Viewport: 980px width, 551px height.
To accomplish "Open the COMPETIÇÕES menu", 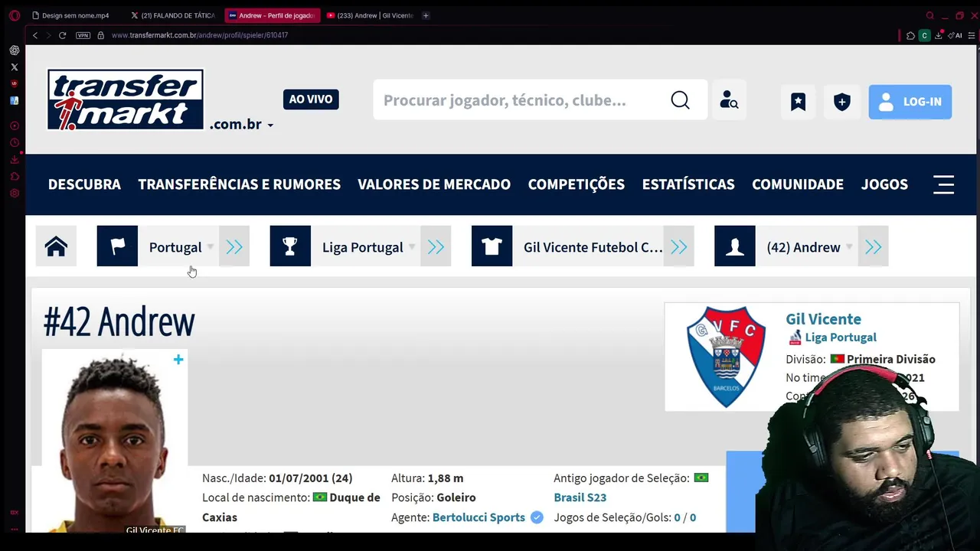I will tap(577, 184).
